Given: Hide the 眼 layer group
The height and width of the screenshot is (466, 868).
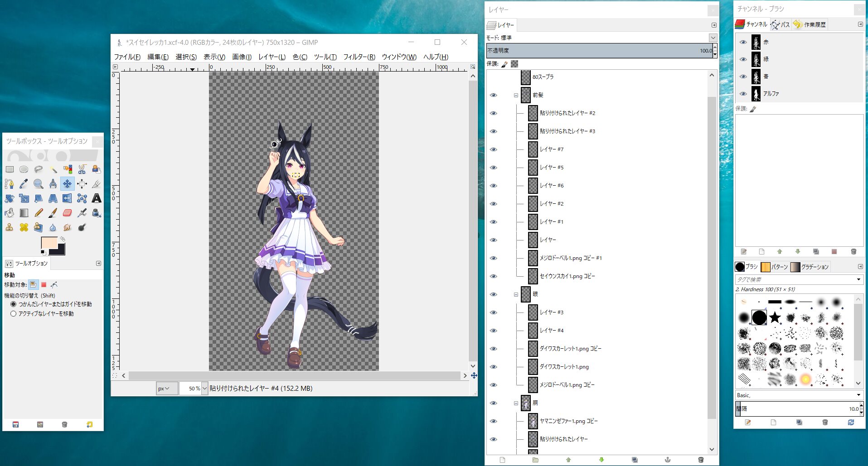Looking at the screenshot, I should [494, 294].
